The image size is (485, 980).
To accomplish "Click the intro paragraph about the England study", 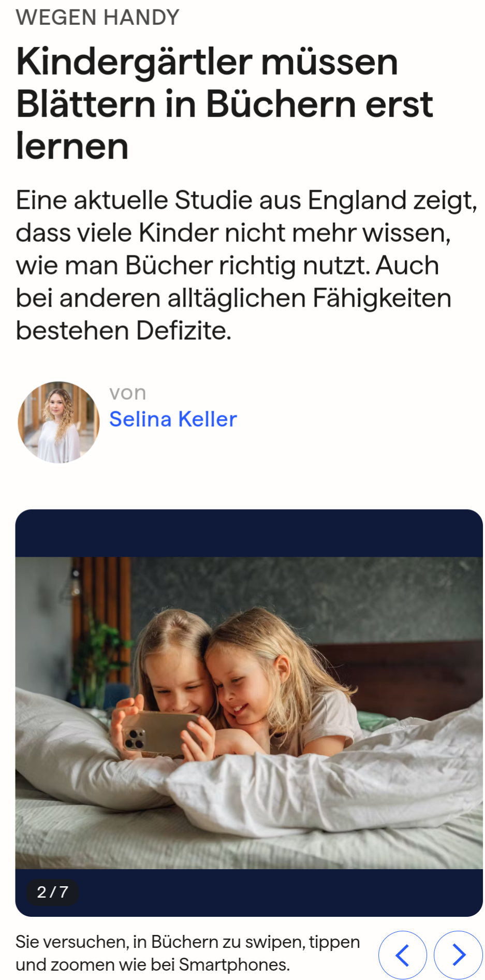I will (x=246, y=265).
